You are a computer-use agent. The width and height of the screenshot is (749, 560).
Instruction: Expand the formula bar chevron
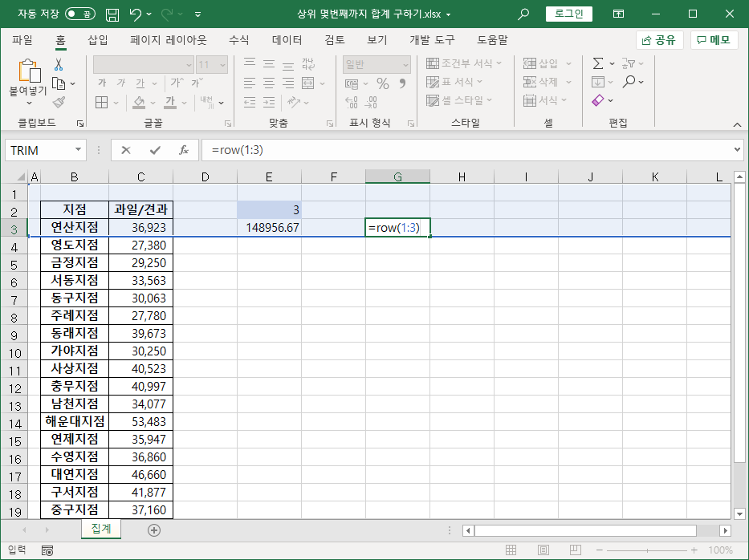click(x=737, y=150)
